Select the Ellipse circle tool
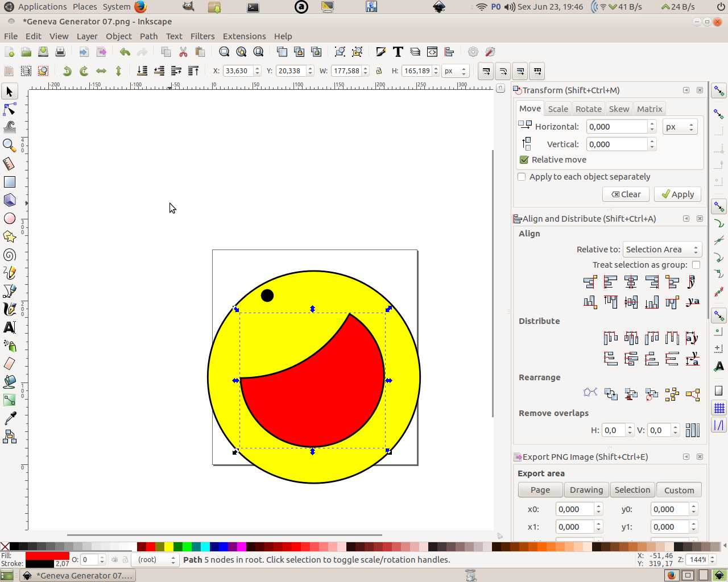The height and width of the screenshot is (582, 728). (10, 218)
